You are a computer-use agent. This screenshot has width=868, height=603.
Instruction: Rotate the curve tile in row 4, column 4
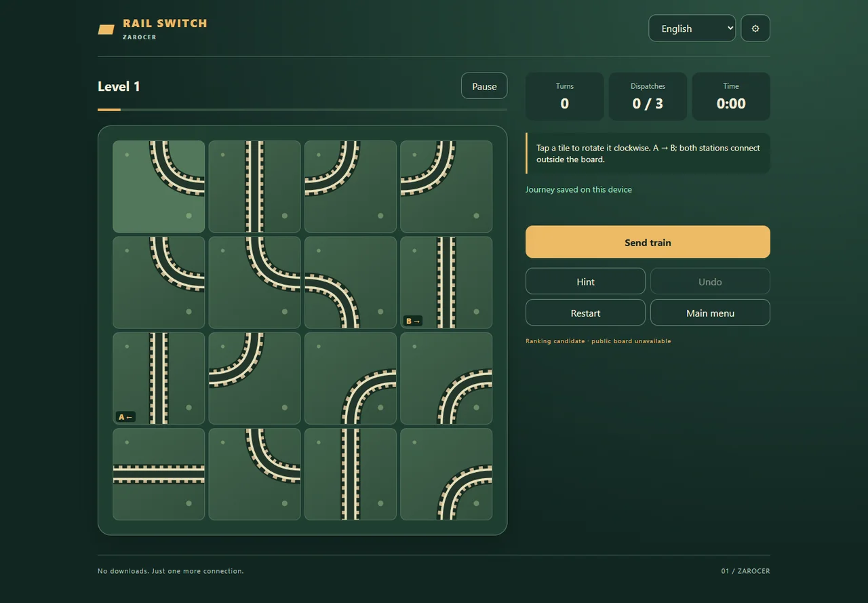click(446, 474)
